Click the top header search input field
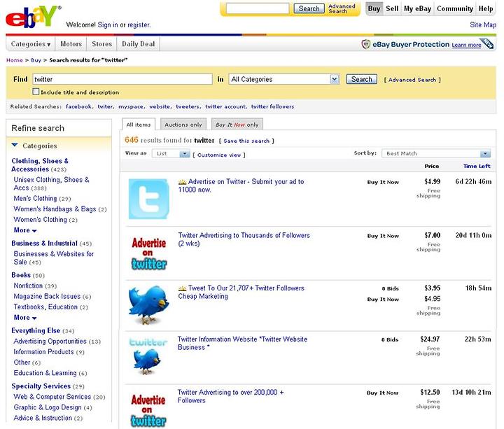This screenshot has height=429, width=504. [258, 8]
